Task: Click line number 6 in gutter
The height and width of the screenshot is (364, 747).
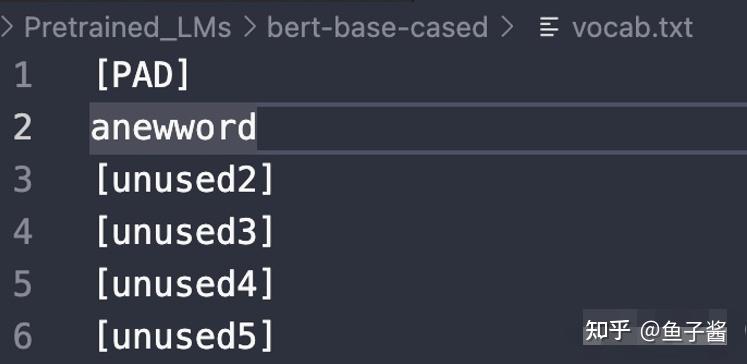Action: tap(23, 336)
